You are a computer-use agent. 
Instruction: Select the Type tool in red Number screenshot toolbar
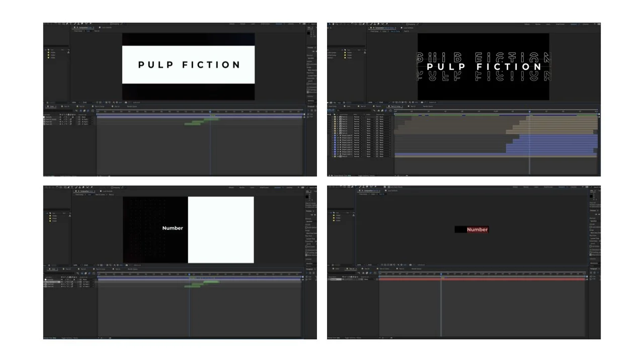pos(356,187)
